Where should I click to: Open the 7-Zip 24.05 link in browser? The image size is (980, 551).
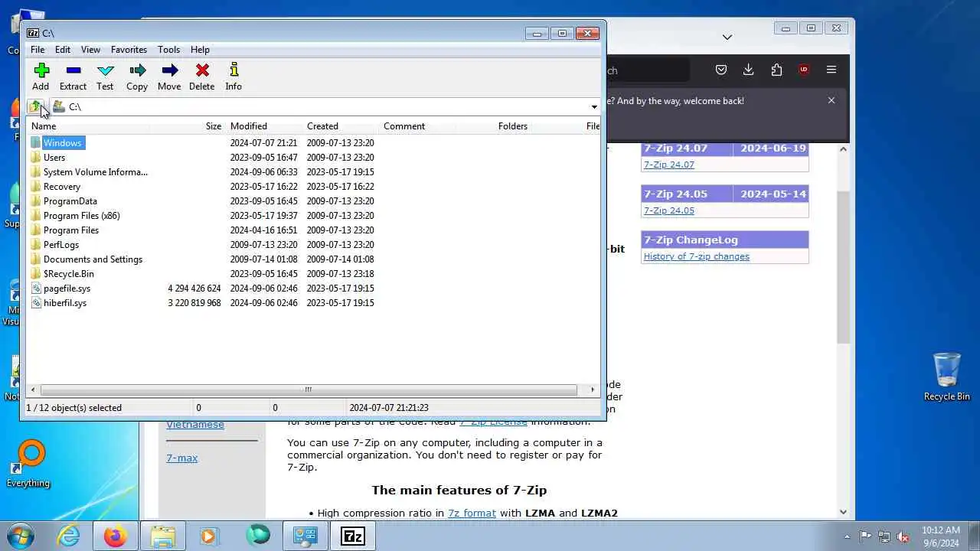pyautogui.click(x=669, y=210)
